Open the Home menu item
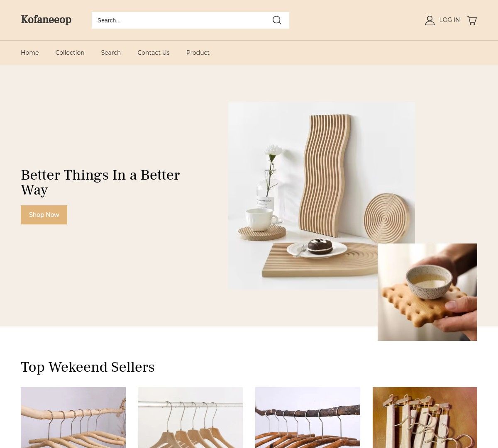This screenshot has width=498, height=448. [30, 53]
